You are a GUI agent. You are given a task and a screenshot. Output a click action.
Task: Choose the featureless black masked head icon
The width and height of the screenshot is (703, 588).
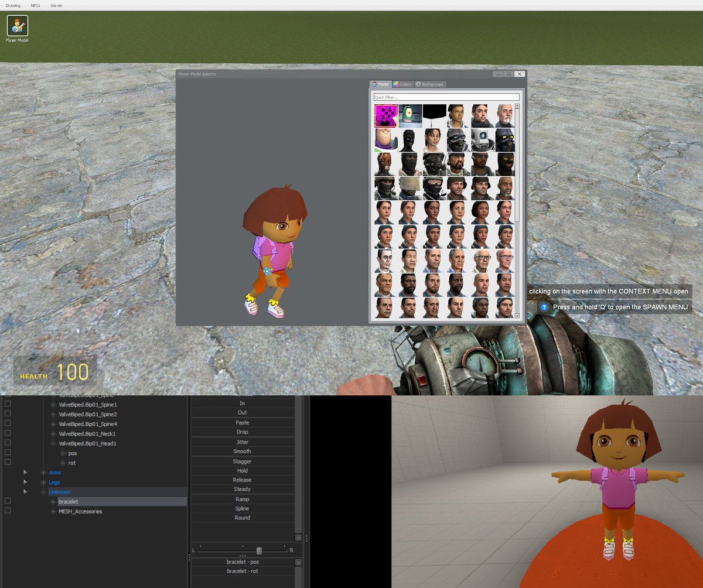tap(410, 140)
